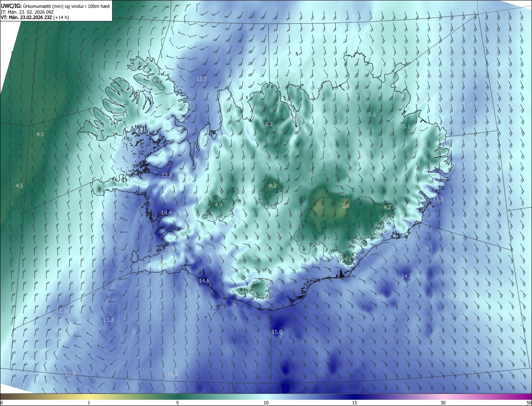This screenshot has height=406, width=532.
Task: Click the 4.9 value label on the glacier
Action: (219, 205)
